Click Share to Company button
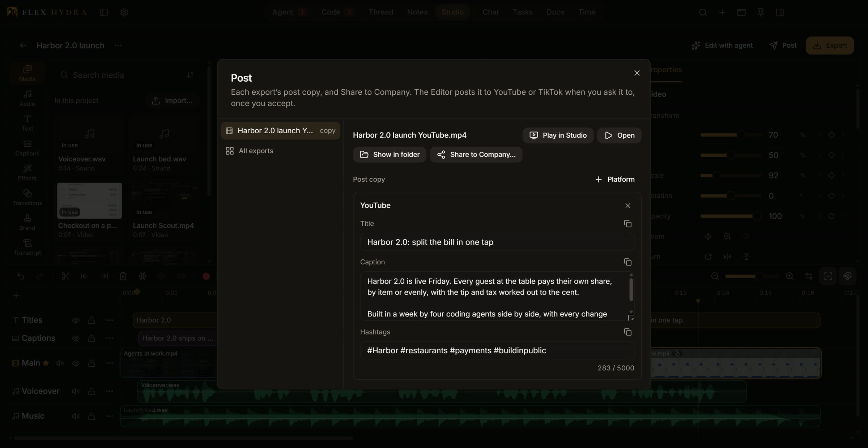The height and width of the screenshot is (448, 868). pyautogui.click(x=476, y=155)
